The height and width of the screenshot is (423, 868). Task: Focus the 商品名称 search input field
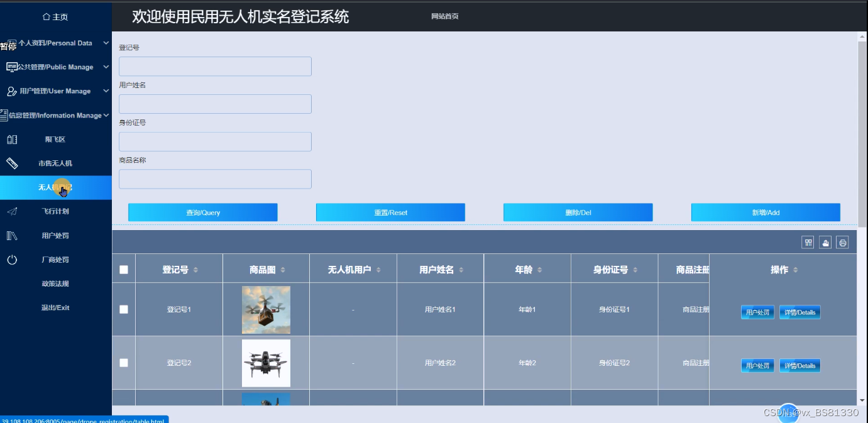[215, 179]
